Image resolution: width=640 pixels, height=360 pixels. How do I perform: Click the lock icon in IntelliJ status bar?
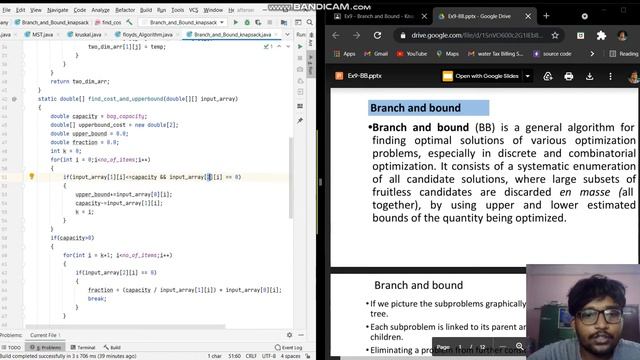click(308, 356)
